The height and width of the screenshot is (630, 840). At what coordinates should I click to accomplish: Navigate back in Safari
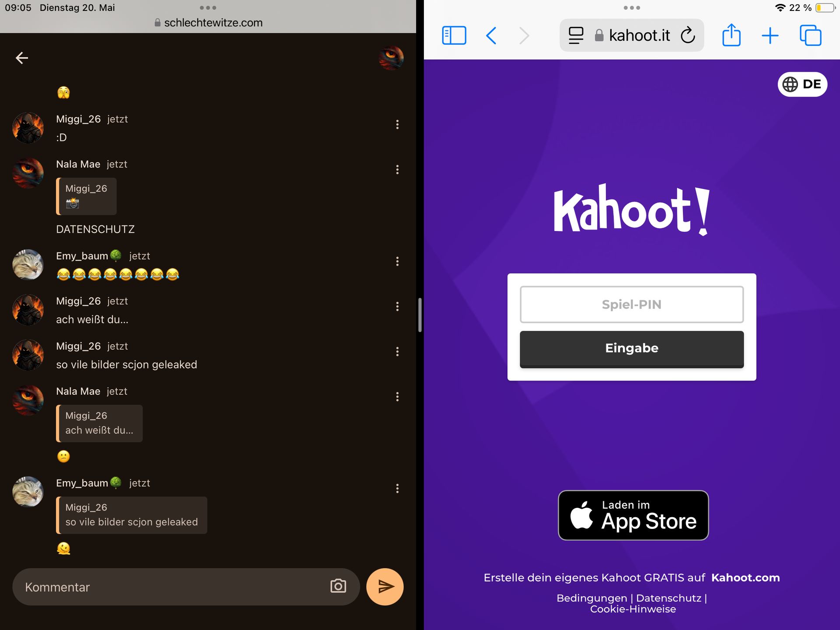point(491,35)
